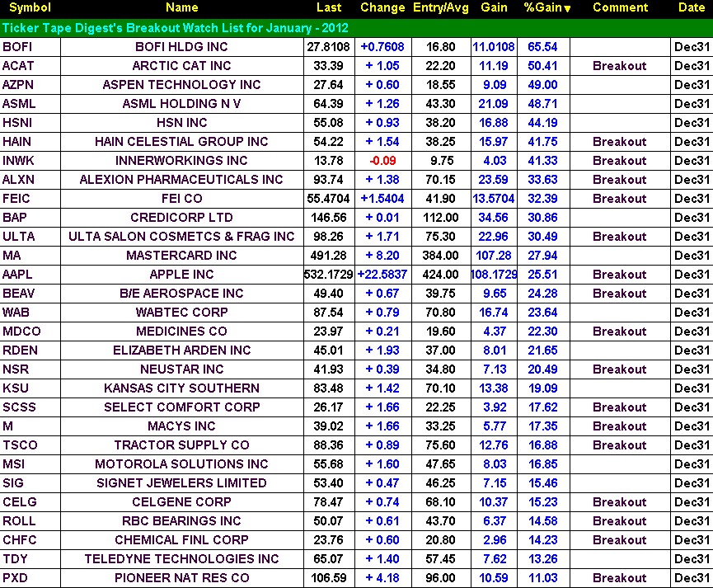Viewport: 713px width, 588px height.
Task: Click the Name column header
Action: (x=181, y=7)
